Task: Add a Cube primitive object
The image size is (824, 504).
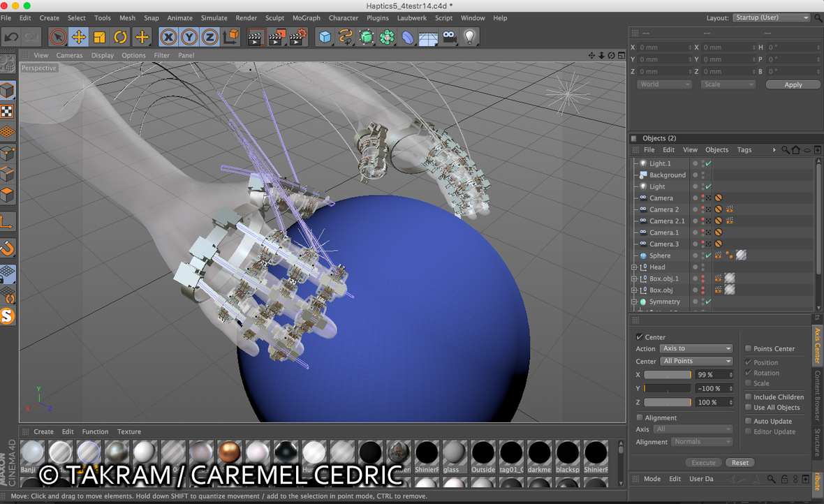Action: pos(325,37)
